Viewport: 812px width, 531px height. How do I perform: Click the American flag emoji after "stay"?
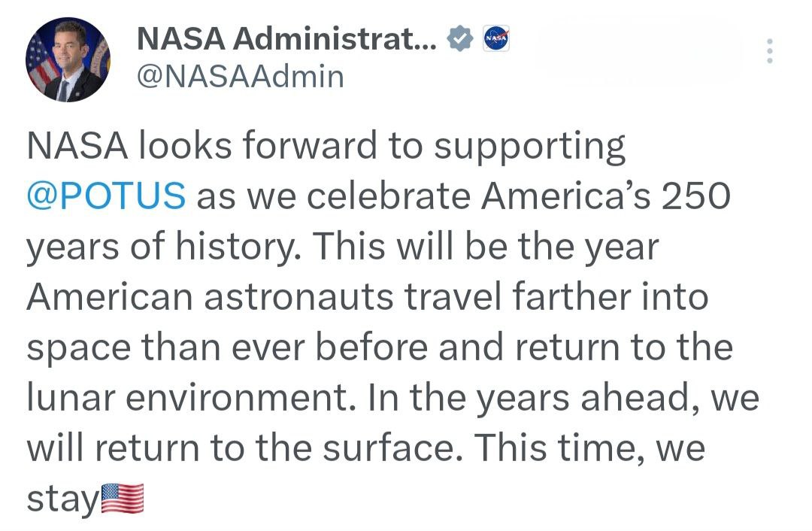tap(123, 499)
